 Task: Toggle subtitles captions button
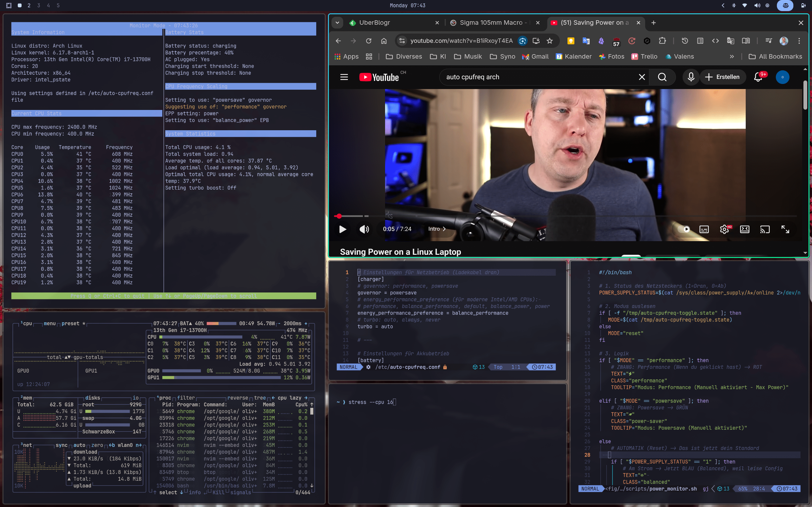[x=704, y=229]
